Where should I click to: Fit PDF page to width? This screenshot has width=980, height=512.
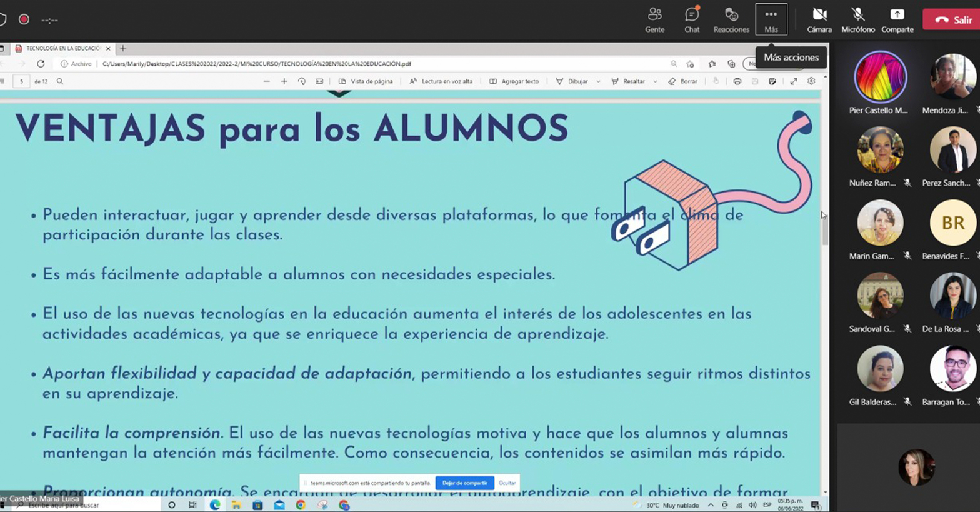point(319,81)
